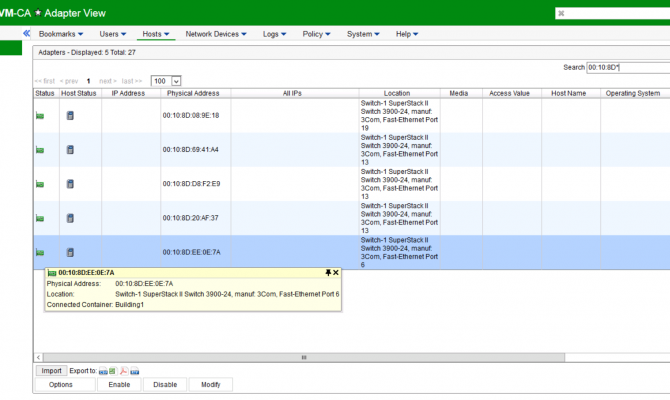
Task: Export adapters to Excel spreadsheet
Action: pos(113,370)
